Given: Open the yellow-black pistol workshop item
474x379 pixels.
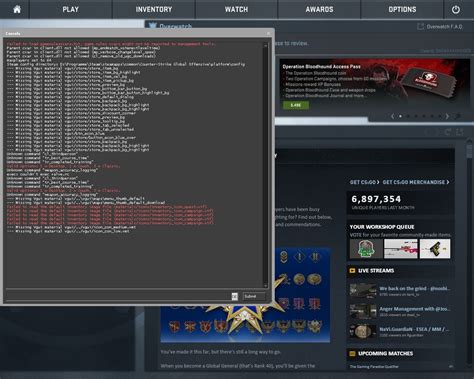Looking at the screenshot, I should point(435,249).
